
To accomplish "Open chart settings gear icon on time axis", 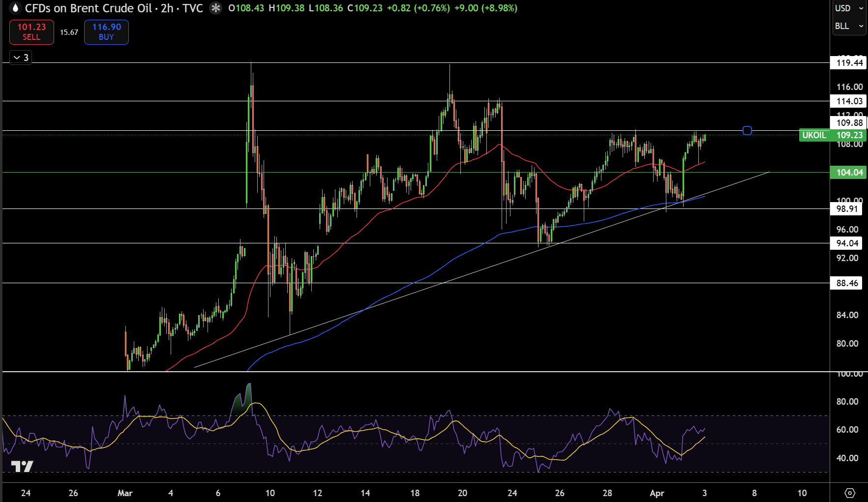I will pyautogui.click(x=850, y=493).
